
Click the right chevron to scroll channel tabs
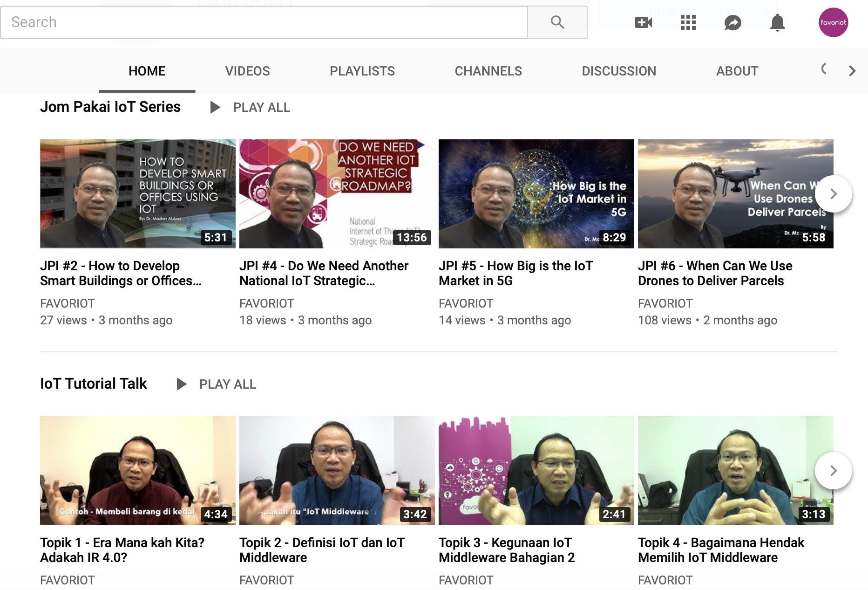click(852, 71)
